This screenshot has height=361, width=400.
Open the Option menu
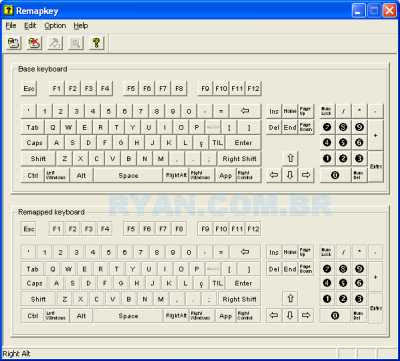[x=55, y=26]
